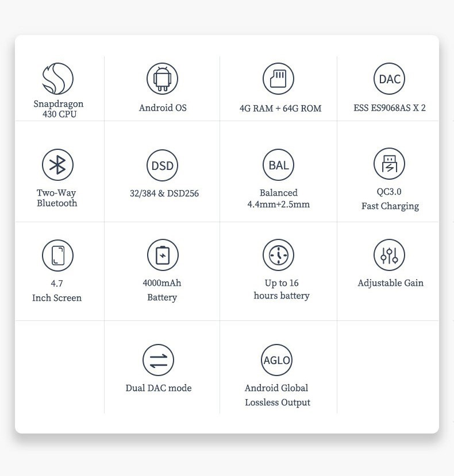Select the Android OS robot icon

tap(163, 79)
